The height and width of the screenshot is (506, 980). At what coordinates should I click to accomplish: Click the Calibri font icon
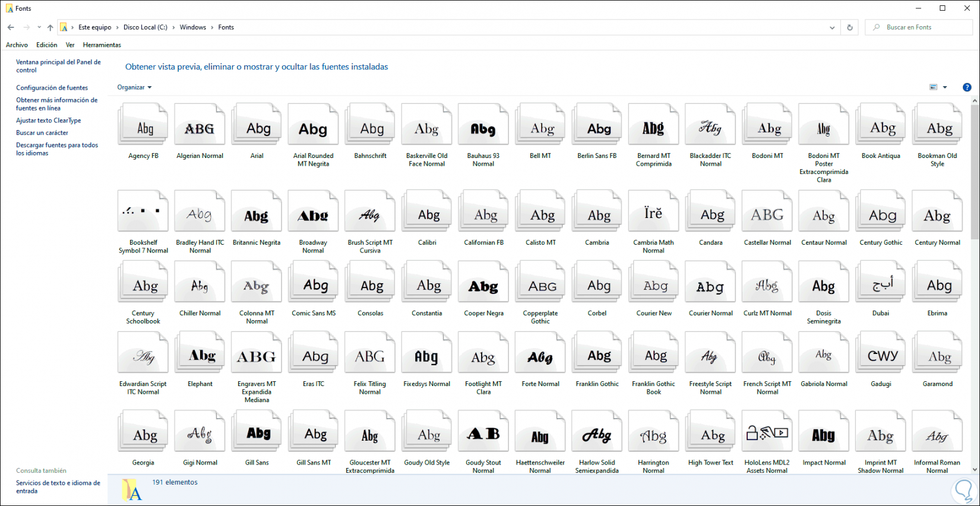(x=427, y=211)
